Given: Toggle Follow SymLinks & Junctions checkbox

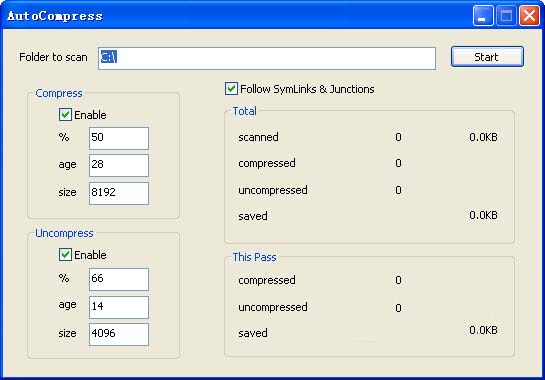Looking at the screenshot, I should [231, 89].
